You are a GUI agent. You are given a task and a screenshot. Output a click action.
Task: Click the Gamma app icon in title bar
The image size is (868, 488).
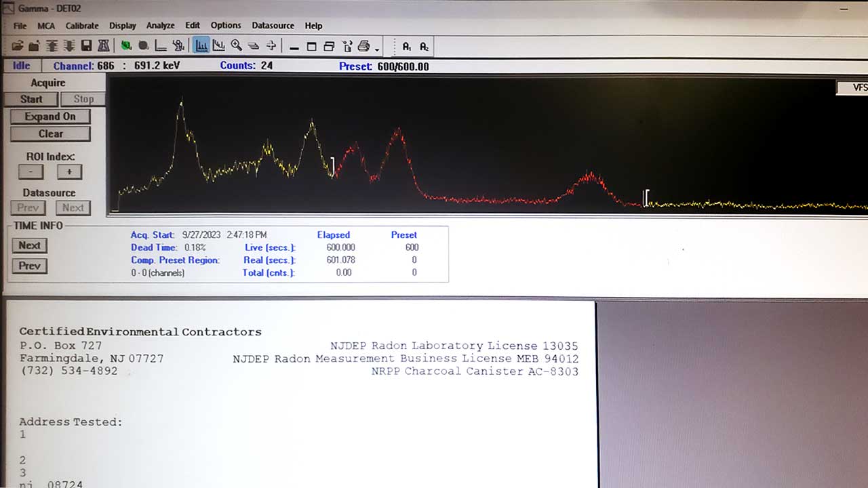coord(8,7)
